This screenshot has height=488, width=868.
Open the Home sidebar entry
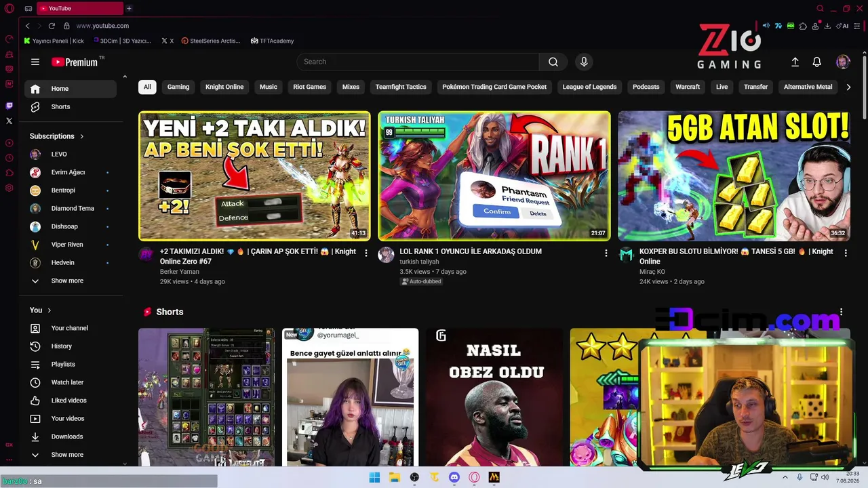(71, 89)
